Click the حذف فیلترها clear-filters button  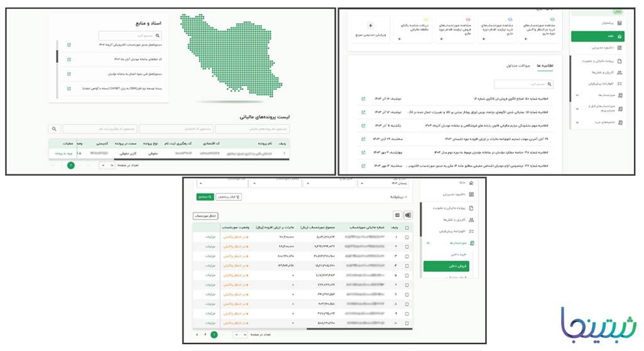tap(228, 197)
